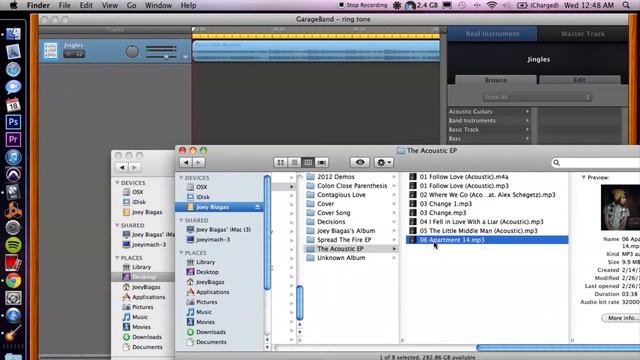640x360 pixels.
Task: Open the Edit tab in GarageBand
Action: (x=580, y=80)
